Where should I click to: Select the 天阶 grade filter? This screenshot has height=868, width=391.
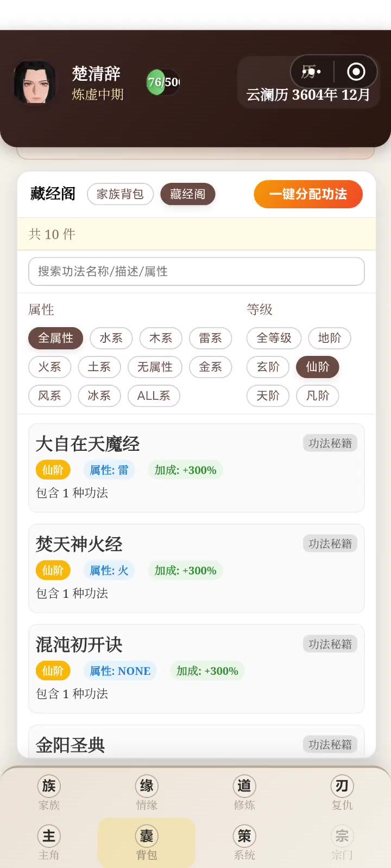[268, 395]
